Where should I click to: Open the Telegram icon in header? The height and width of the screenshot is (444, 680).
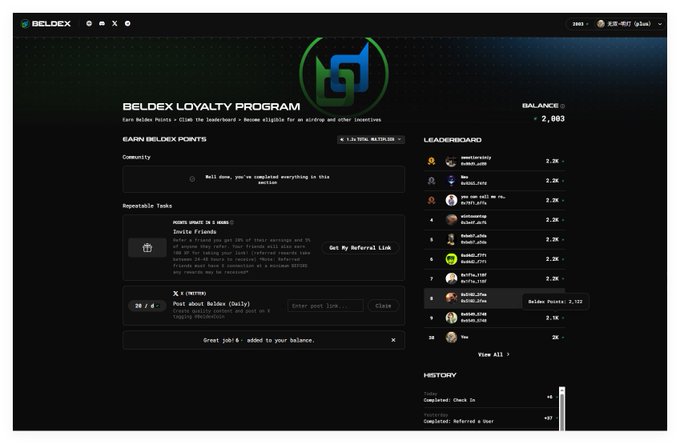point(128,23)
